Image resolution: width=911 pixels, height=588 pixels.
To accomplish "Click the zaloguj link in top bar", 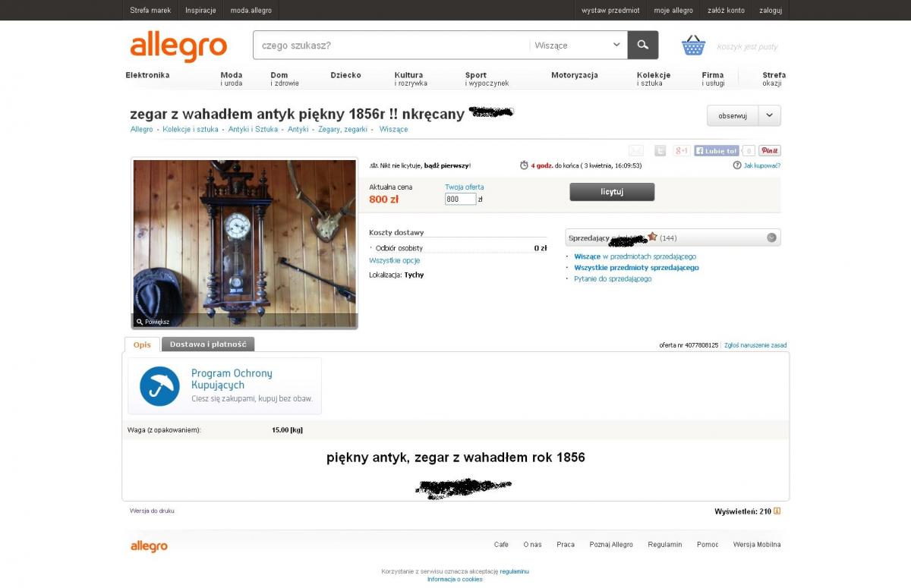I will 771,11.
